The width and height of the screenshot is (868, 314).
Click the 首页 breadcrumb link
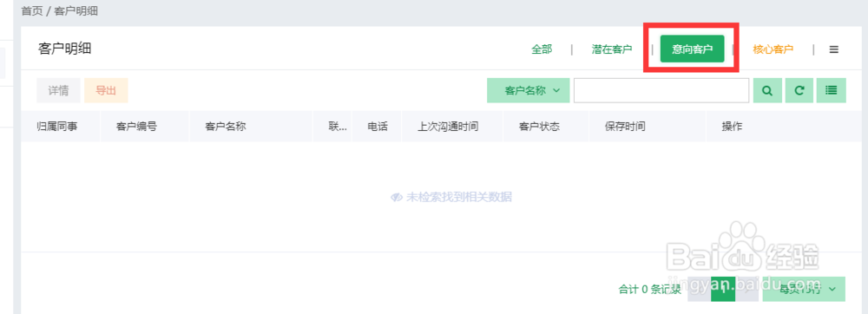click(x=31, y=11)
